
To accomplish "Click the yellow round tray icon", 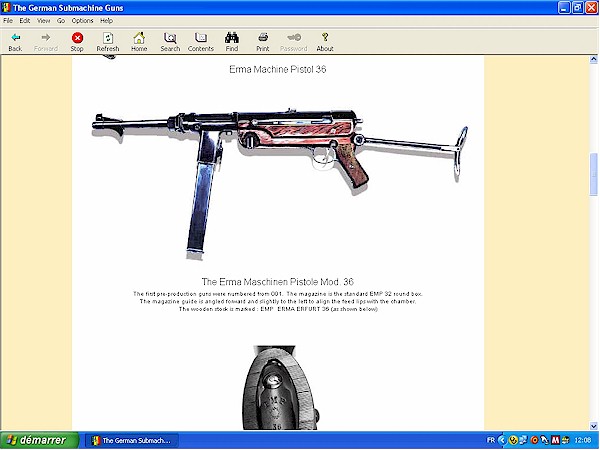I will [514, 440].
